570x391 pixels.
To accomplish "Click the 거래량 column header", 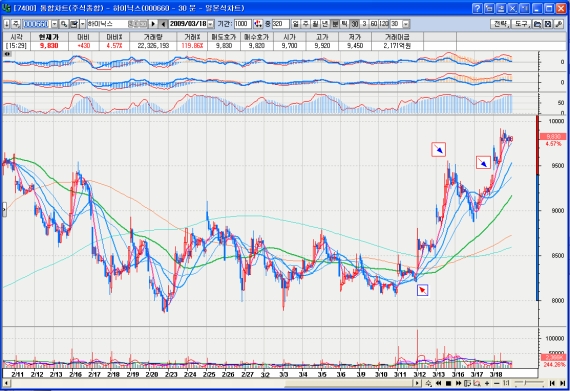I will [153, 37].
